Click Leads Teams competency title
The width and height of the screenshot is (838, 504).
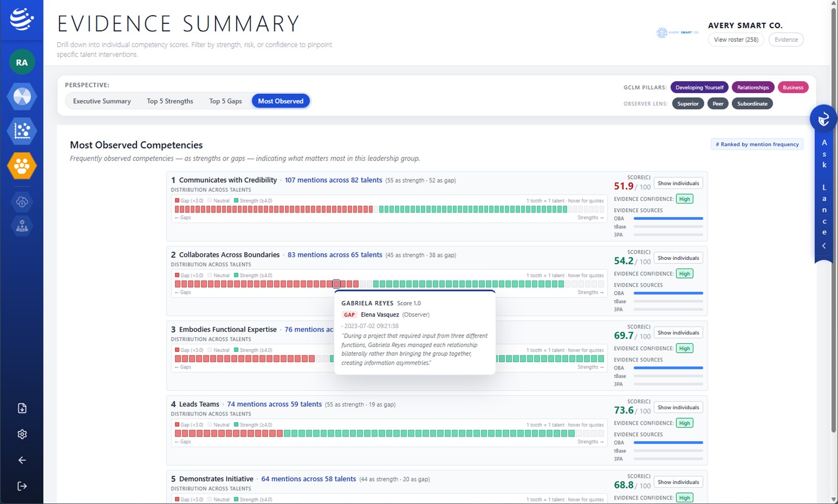point(199,404)
